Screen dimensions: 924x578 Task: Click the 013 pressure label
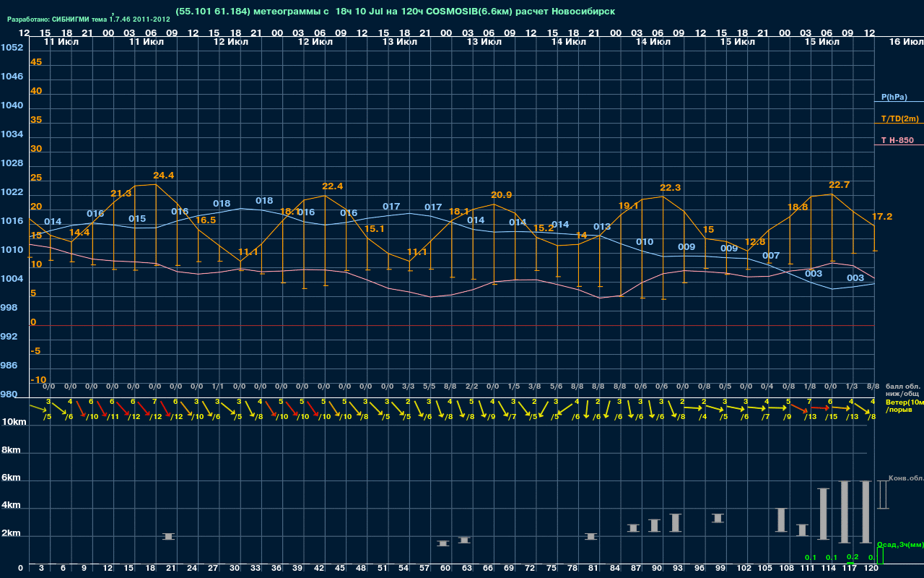click(602, 226)
